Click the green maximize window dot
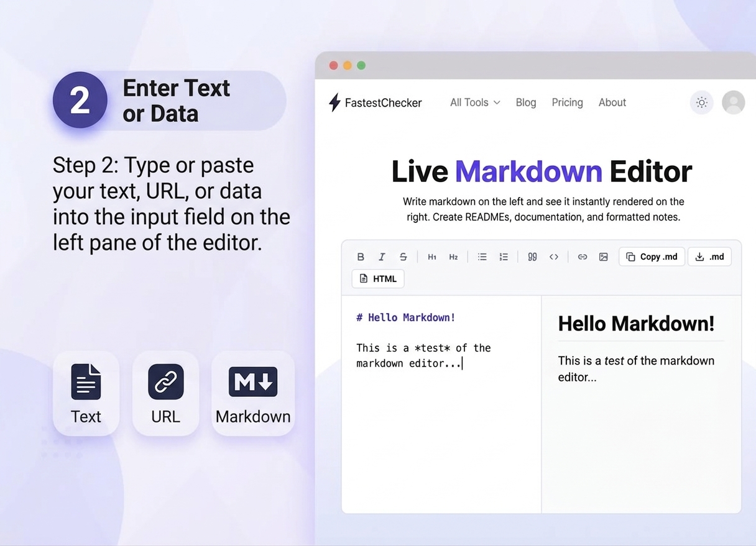This screenshot has width=756, height=546. [x=361, y=65]
